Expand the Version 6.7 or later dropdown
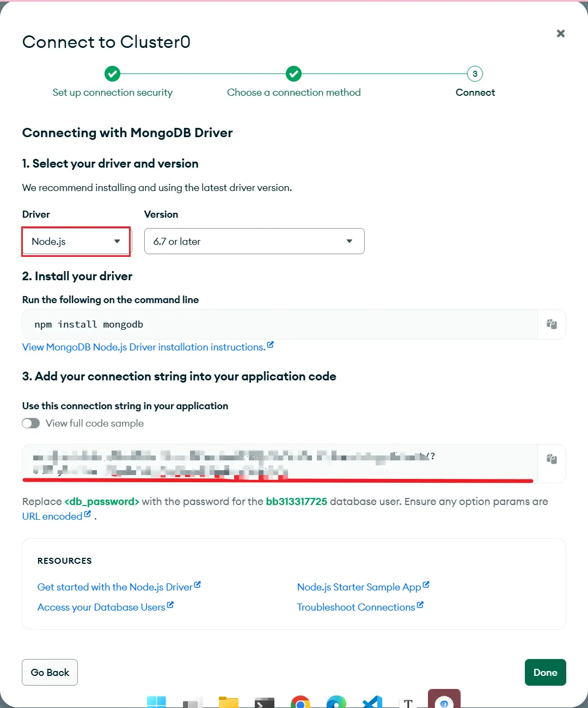This screenshot has width=588, height=708. point(254,242)
